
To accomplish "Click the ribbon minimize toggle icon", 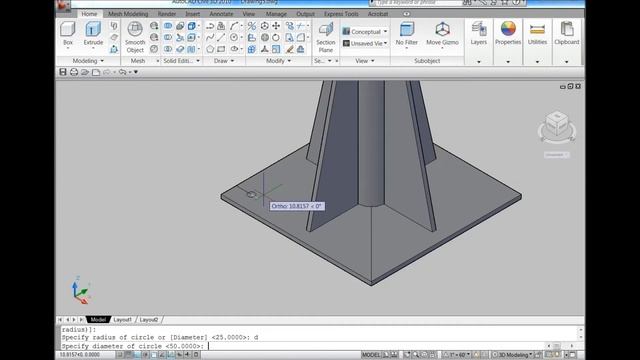I will [407, 14].
